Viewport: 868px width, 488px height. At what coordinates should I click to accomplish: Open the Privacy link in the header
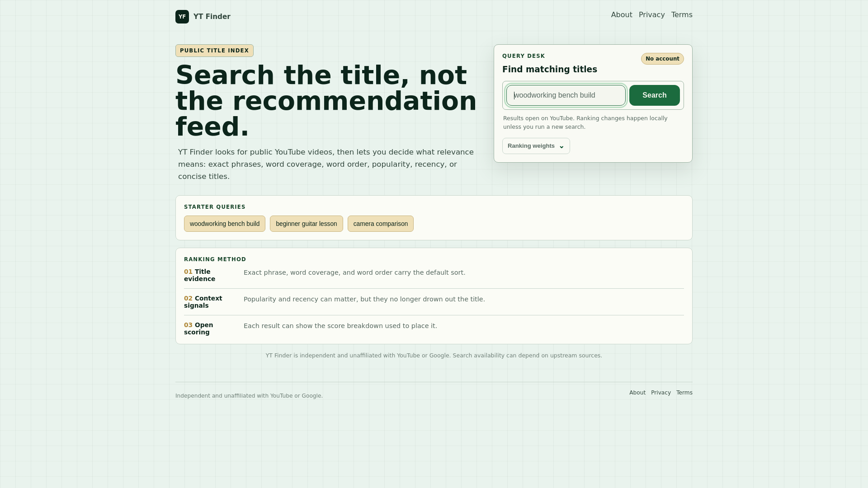[x=651, y=15]
